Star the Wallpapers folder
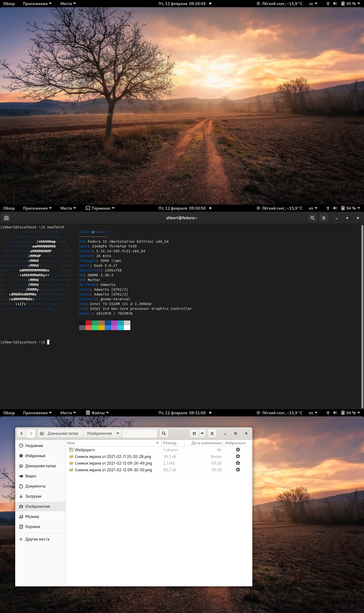The height and width of the screenshot is (613, 364). [238, 450]
